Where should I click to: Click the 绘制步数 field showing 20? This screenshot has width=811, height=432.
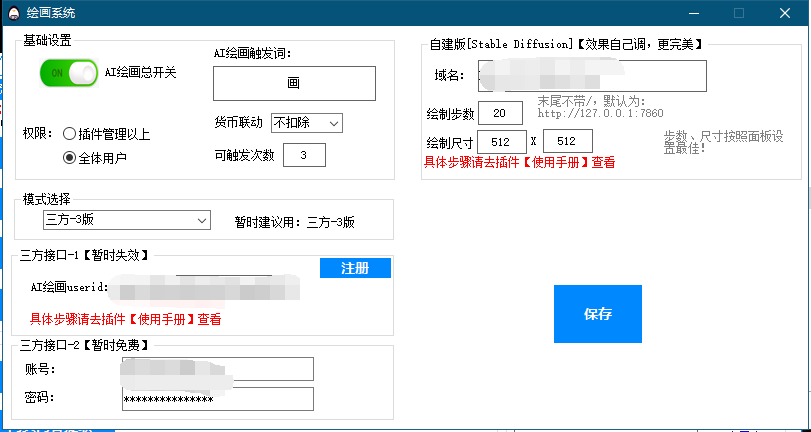[500, 113]
